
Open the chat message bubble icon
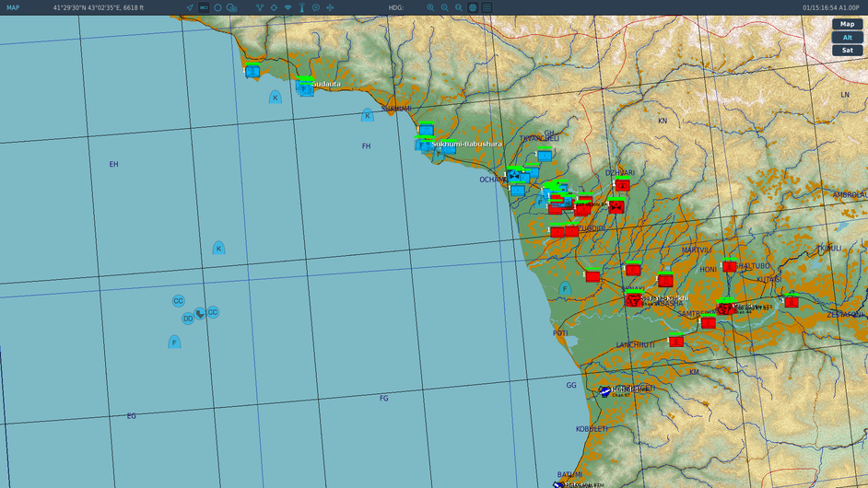pyautogui.click(x=316, y=7)
